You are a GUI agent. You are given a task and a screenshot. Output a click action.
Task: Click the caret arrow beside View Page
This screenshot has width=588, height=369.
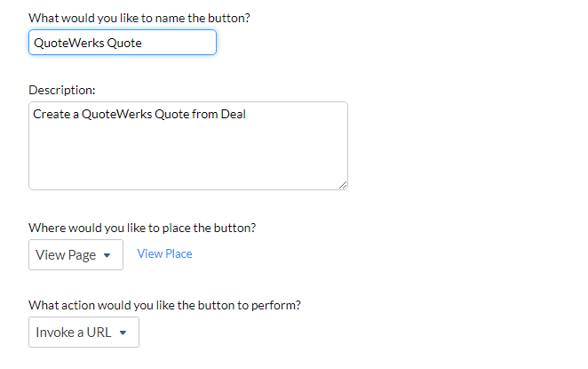click(107, 256)
